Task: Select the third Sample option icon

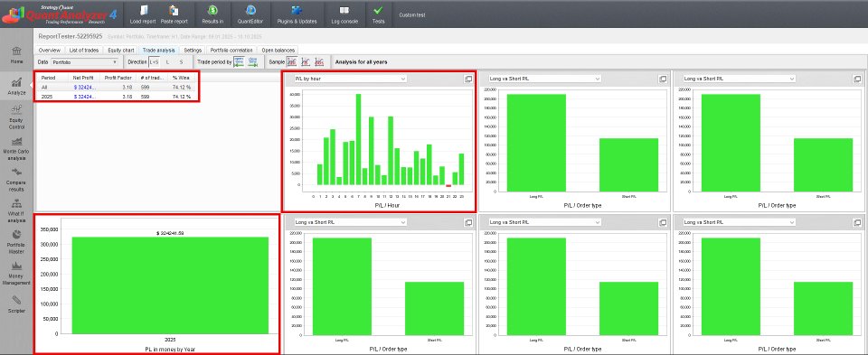Action: pyautogui.click(x=319, y=62)
